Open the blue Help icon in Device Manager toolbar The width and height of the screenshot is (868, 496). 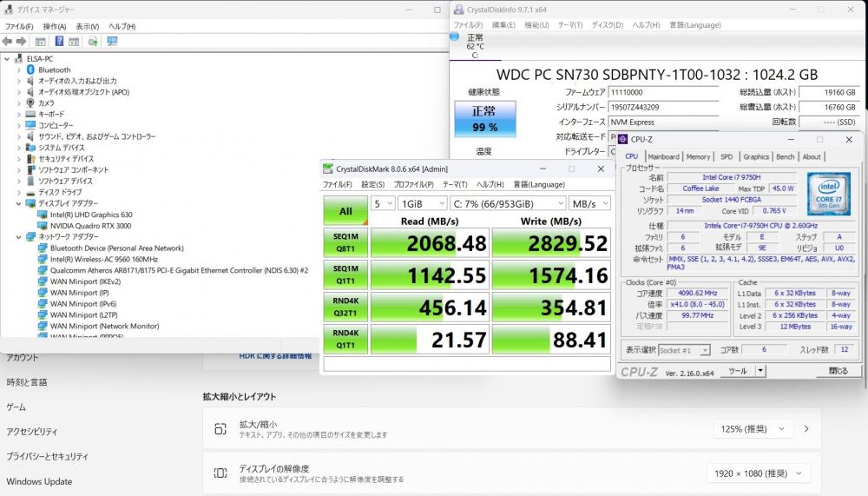click(x=59, y=42)
